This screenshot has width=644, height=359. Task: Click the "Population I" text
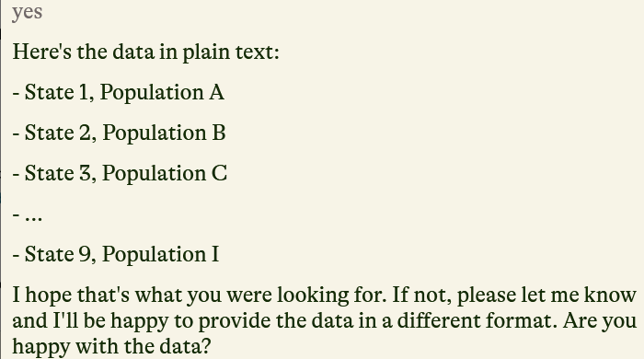tap(161, 255)
